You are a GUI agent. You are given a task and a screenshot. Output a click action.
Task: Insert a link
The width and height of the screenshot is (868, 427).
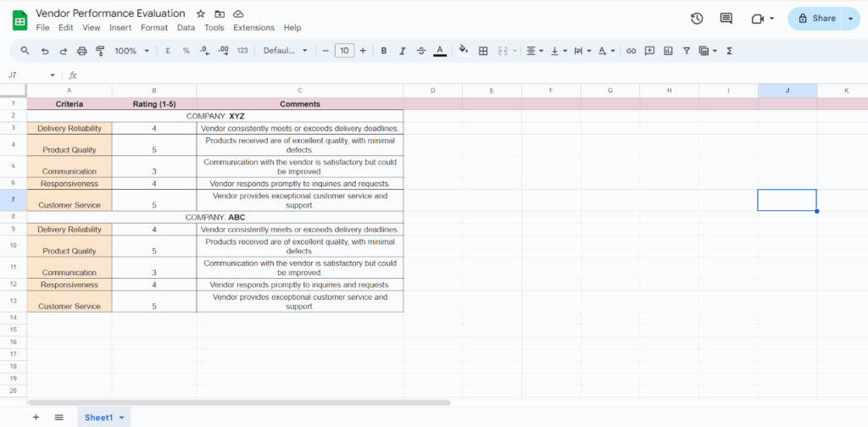tap(631, 51)
